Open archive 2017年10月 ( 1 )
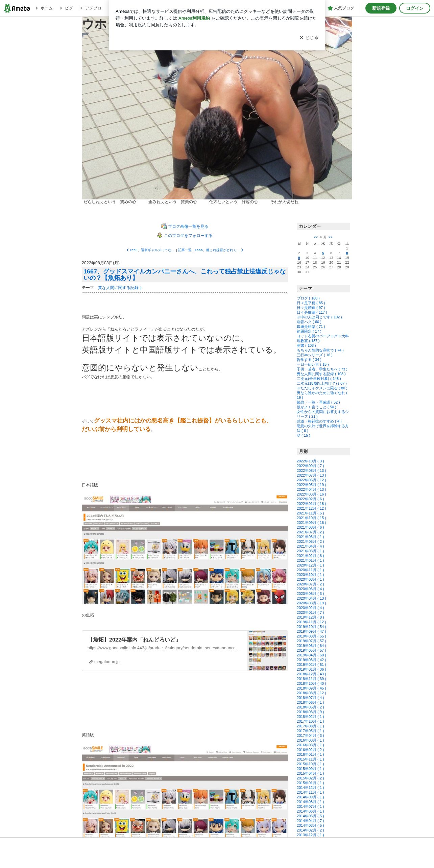 point(310,721)
